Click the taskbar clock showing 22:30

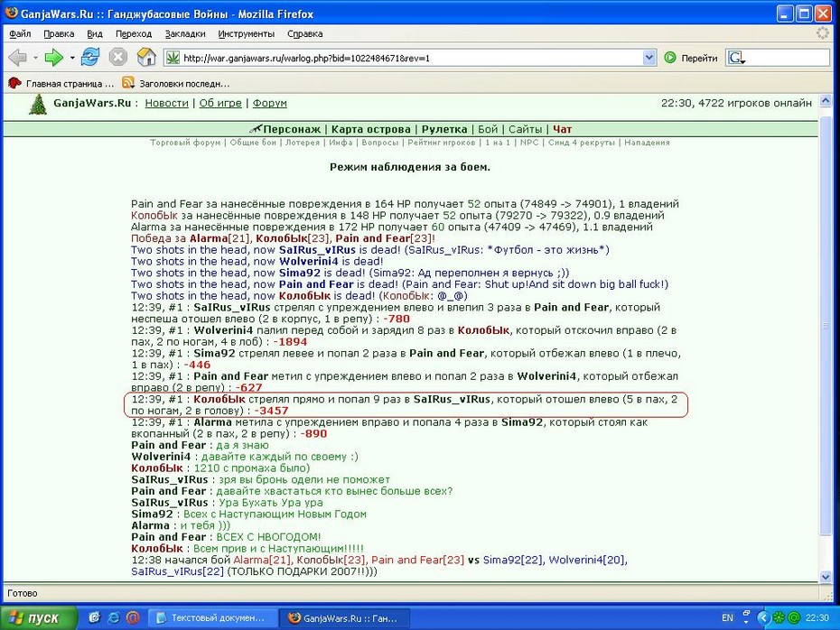pyautogui.click(x=817, y=617)
